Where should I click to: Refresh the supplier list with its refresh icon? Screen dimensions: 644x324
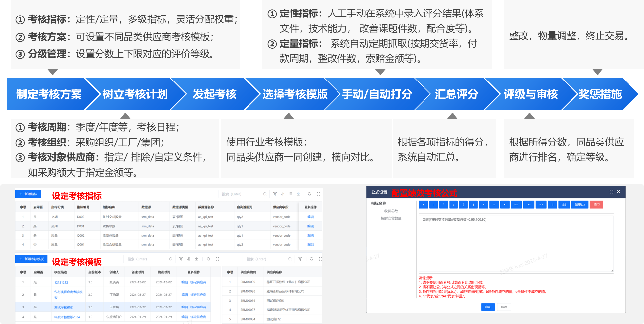(x=312, y=259)
